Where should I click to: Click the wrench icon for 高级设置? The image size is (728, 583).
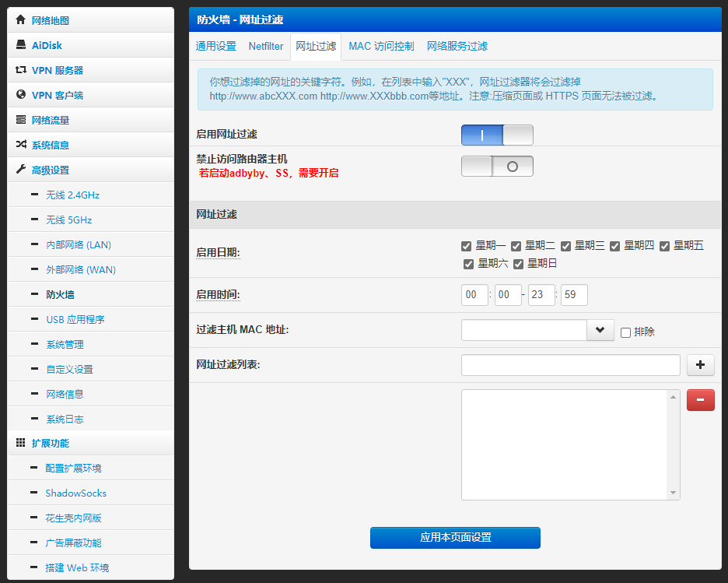click(21, 170)
